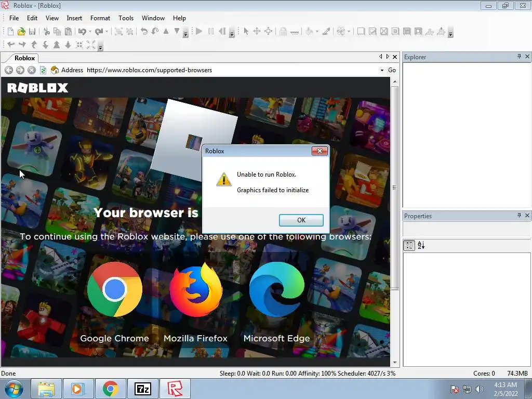Select the Dropper color picker tool

(x=326, y=32)
